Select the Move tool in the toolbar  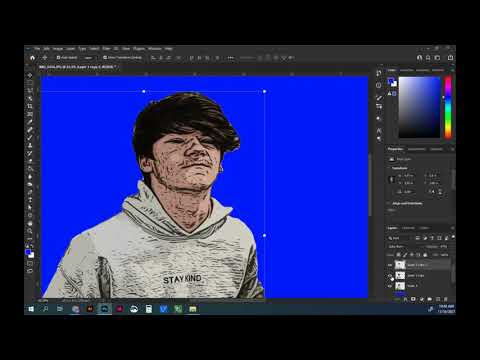30,76
